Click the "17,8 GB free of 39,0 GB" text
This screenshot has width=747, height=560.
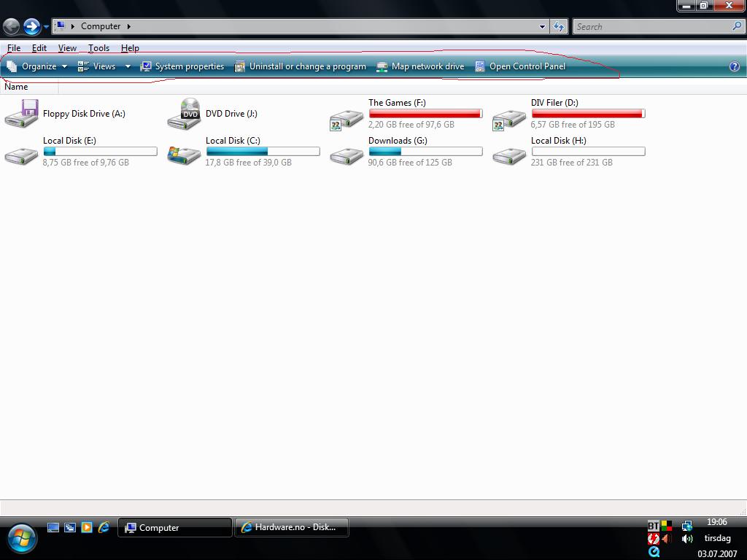coord(248,163)
